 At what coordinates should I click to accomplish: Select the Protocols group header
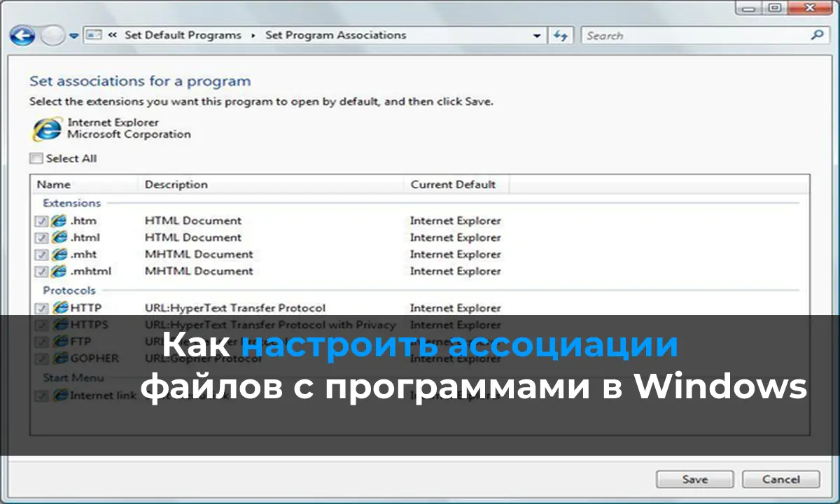[69, 290]
